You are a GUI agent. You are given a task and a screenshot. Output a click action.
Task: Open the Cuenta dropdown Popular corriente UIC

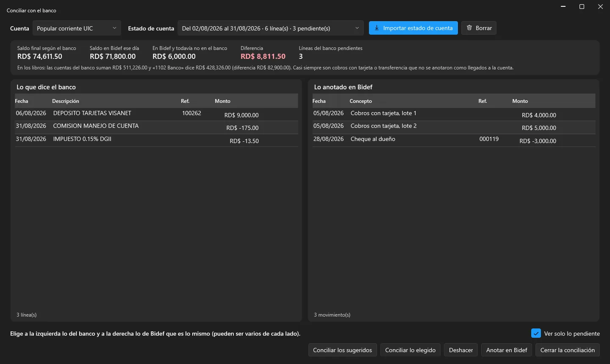point(77,28)
